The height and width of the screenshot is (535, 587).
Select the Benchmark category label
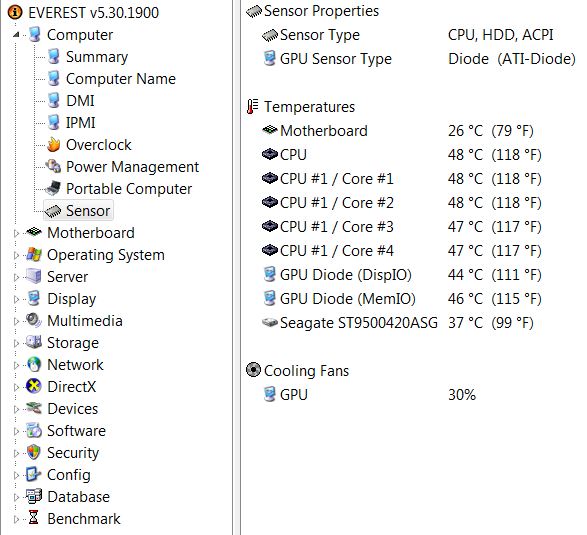click(84, 519)
